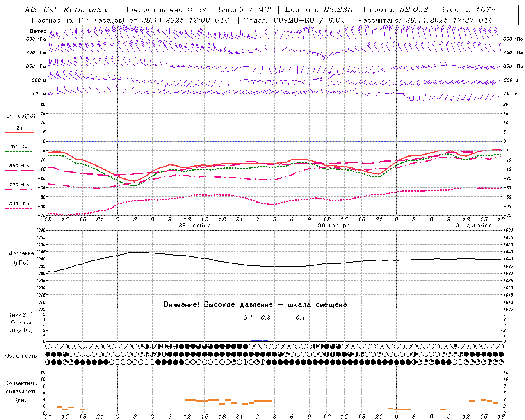Viewport: 525px width, 420px height.
Task: Click the 'Широта: 52.052' latitude value
Action: pyautogui.click(x=396, y=10)
